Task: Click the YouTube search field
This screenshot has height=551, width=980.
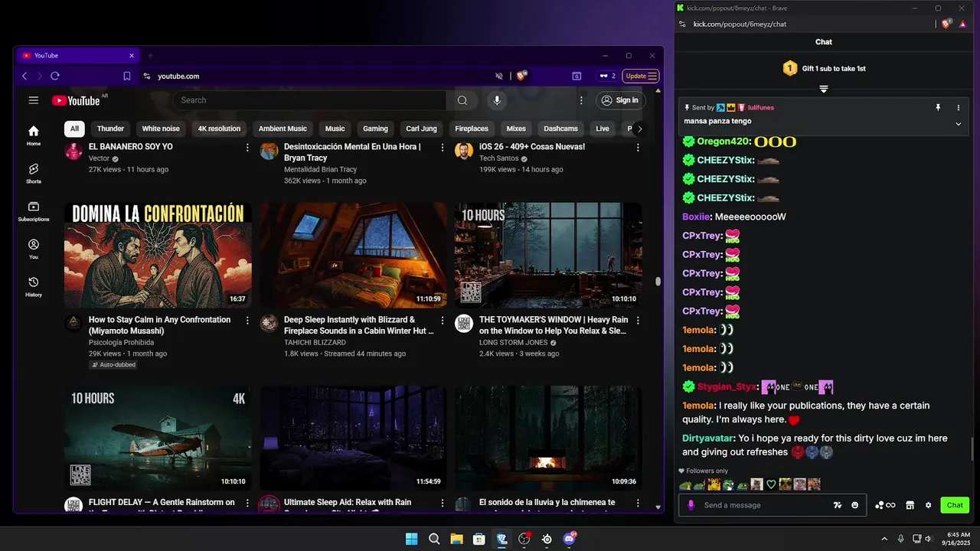Action: point(310,100)
